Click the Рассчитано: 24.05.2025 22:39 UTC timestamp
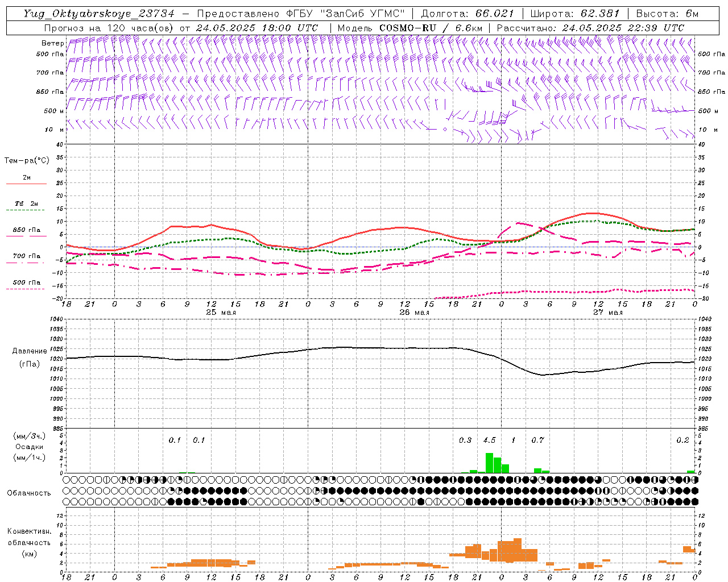 tap(590, 28)
